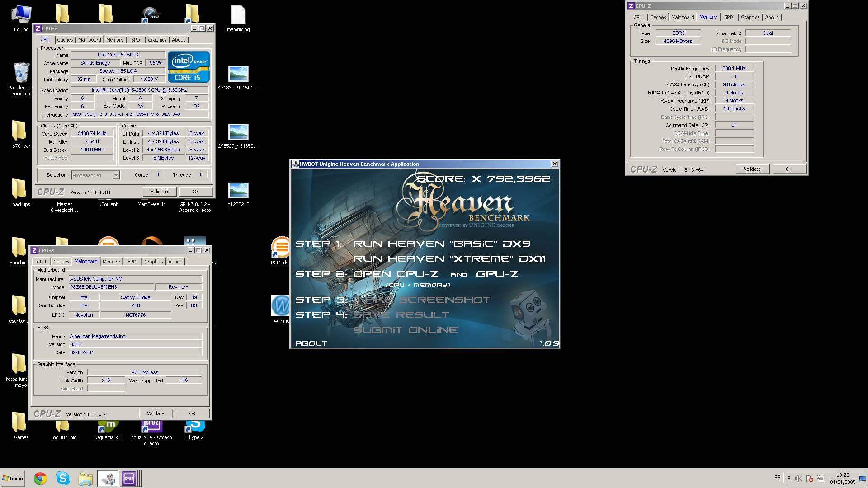Open Chrome from the taskbar

point(40,479)
